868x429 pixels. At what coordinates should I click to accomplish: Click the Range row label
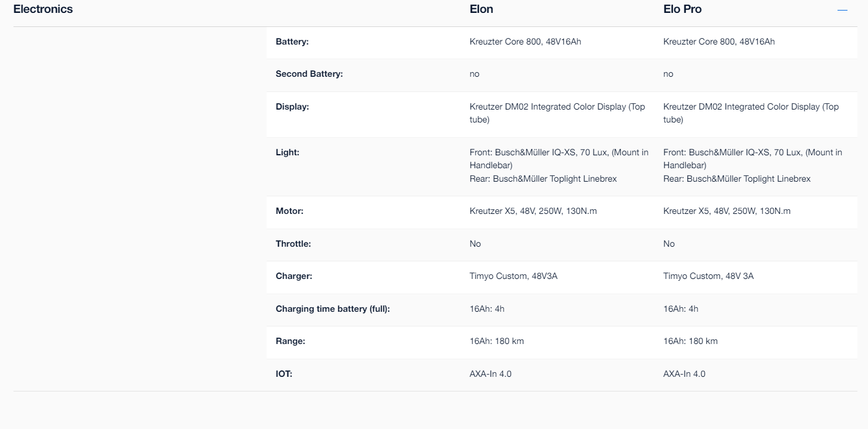pyautogui.click(x=291, y=341)
